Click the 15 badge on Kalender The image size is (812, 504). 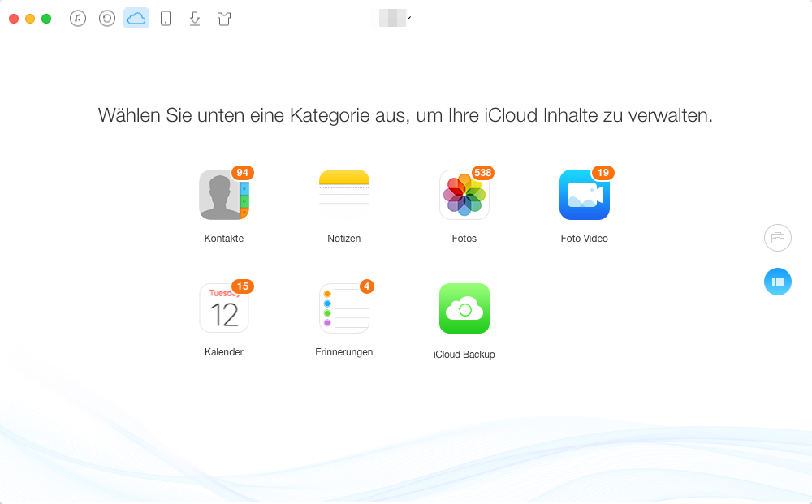pyautogui.click(x=242, y=286)
